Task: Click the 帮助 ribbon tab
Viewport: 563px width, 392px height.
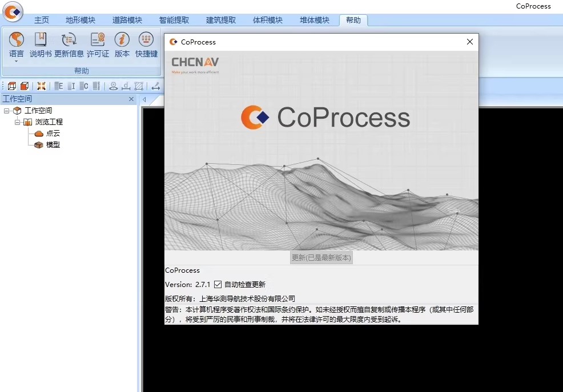Action: click(353, 20)
